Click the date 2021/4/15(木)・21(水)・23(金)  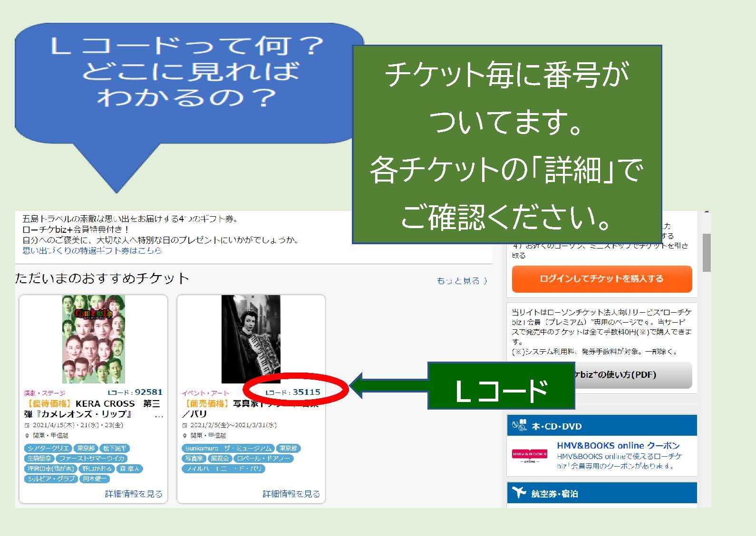click(78, 425)
